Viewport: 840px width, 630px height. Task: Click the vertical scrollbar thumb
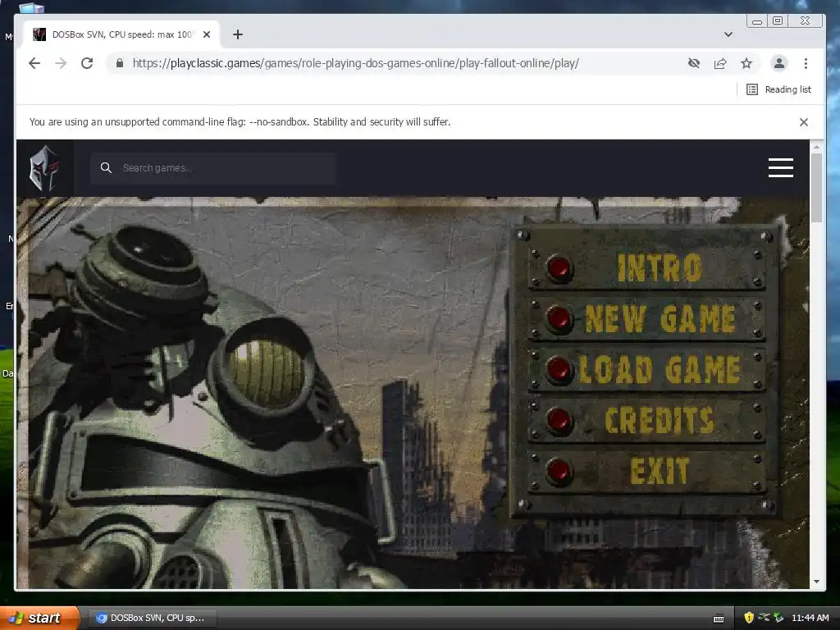[816, 188]
